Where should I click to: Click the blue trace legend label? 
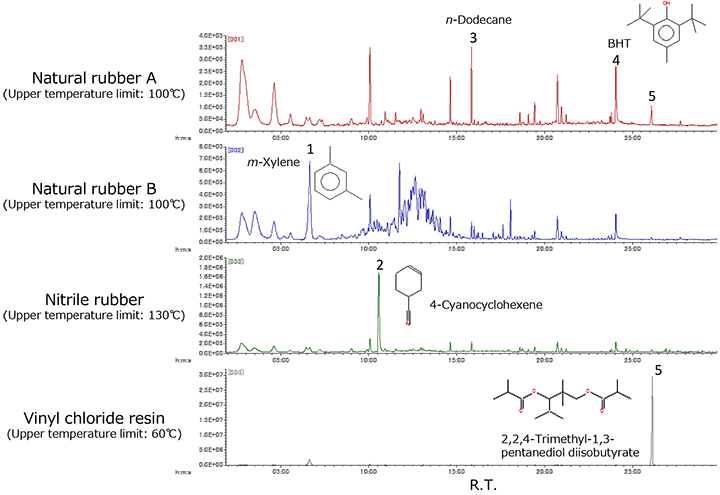tap(235, 150)
